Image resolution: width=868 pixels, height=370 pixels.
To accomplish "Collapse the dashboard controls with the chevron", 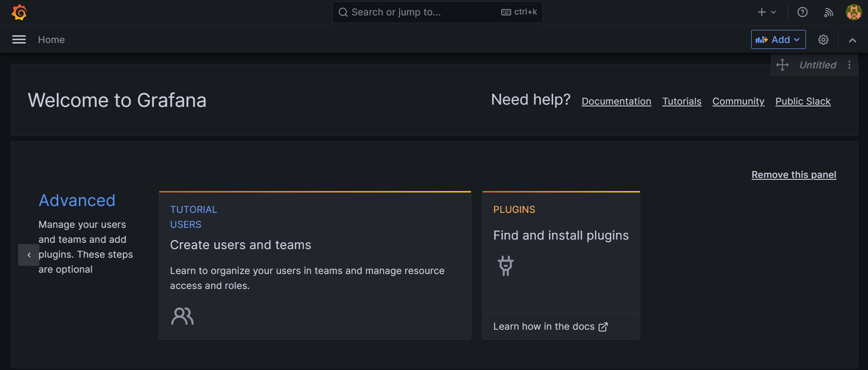I will [852, 40].
